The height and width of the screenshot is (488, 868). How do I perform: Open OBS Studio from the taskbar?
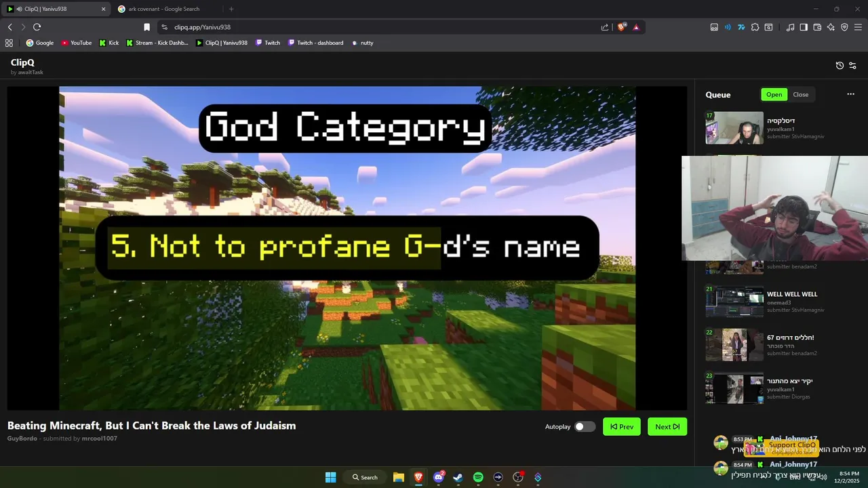[x=518, y=477]
